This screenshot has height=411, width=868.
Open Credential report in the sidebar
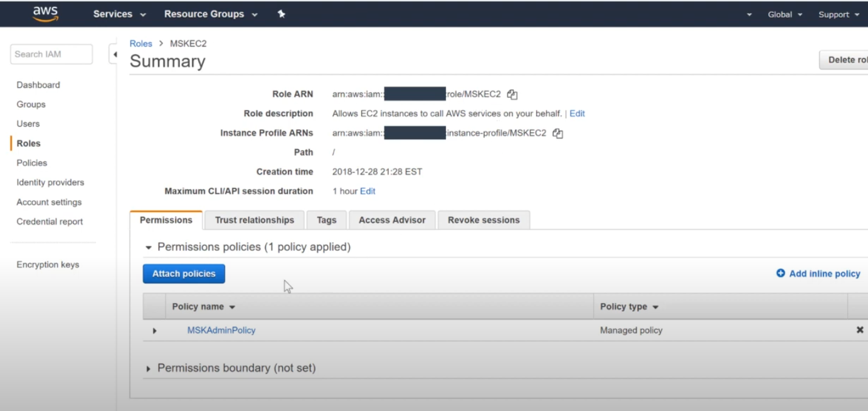coord(50,222)
